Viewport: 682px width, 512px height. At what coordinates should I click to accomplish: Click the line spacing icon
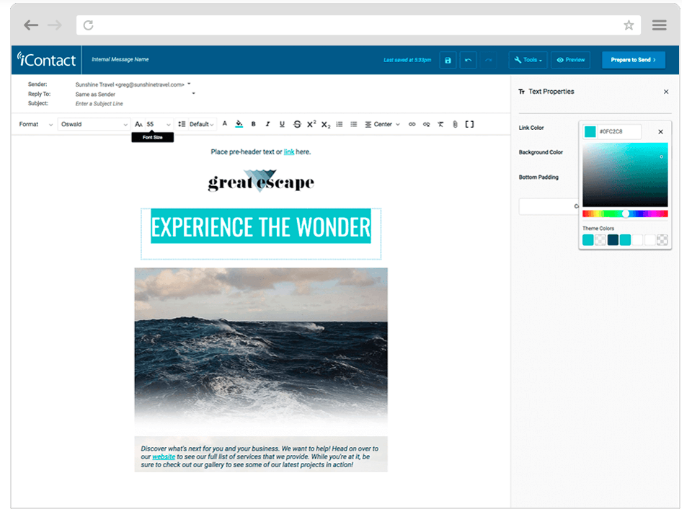tap(182, 124)
